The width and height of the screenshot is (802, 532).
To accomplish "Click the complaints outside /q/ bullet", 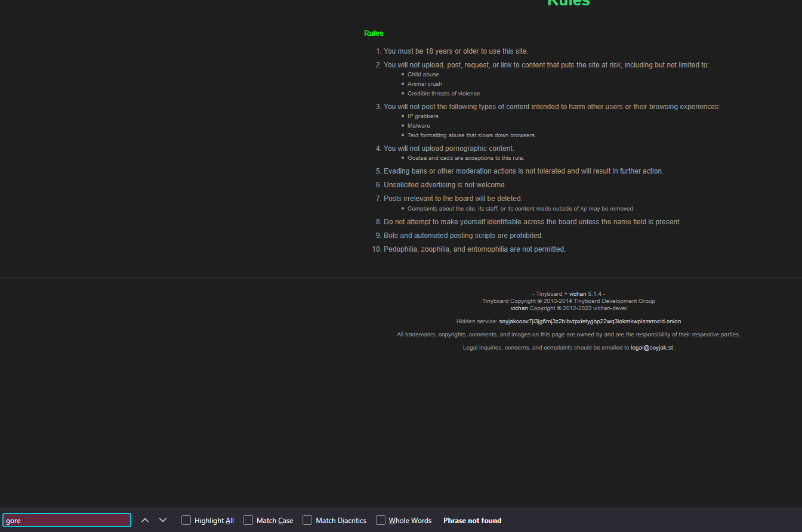I will click(x=521, y=209).
